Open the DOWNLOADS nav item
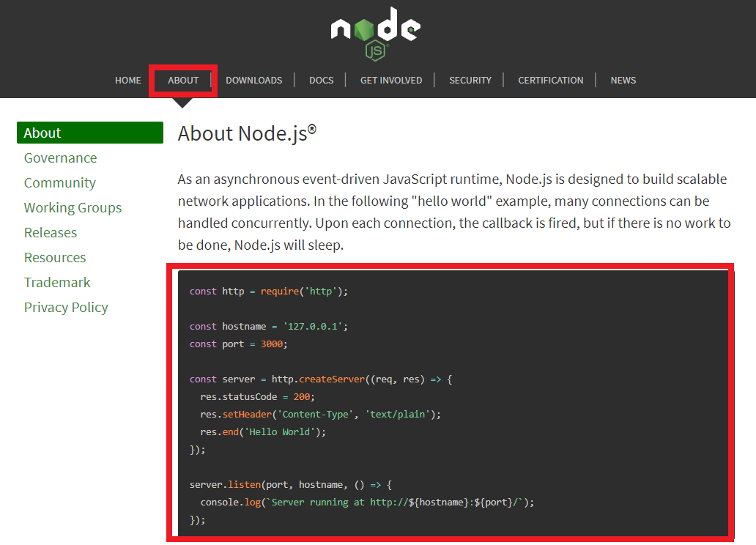Viewport: 756px width, 545px height. 254,80
